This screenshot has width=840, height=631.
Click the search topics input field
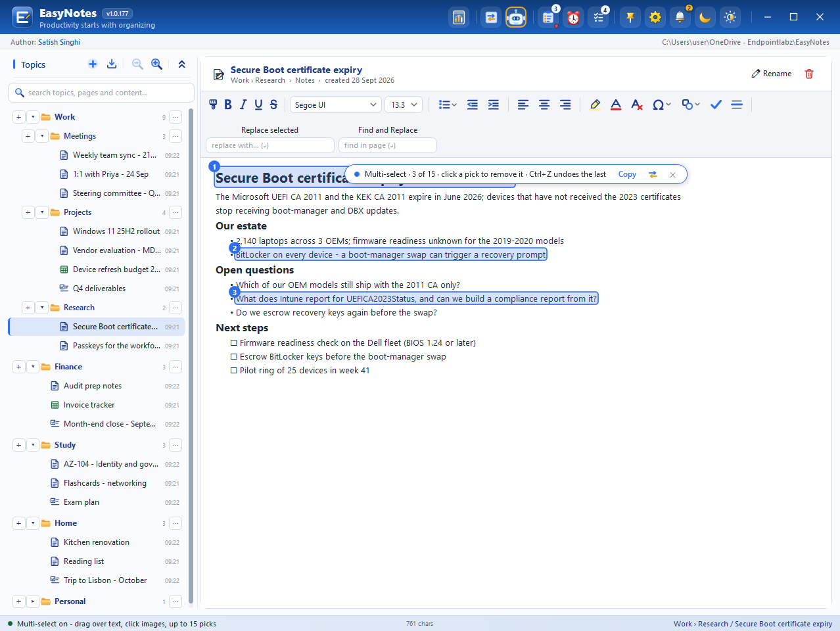point(101,93)
